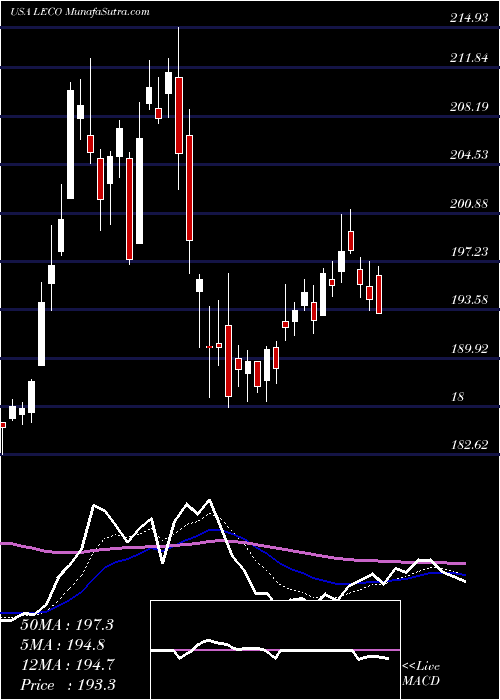
Task: Select the 193.58 price axis label
Action: [469, 300]
